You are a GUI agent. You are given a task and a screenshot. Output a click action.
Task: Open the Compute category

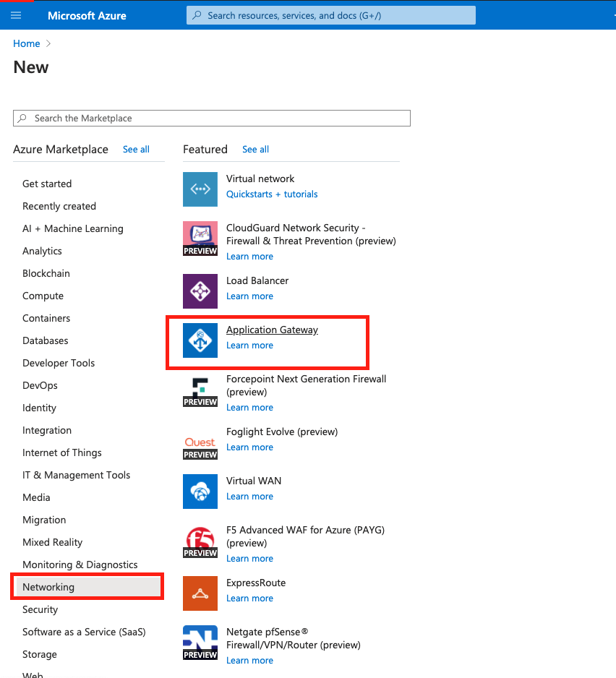point(43,295)
